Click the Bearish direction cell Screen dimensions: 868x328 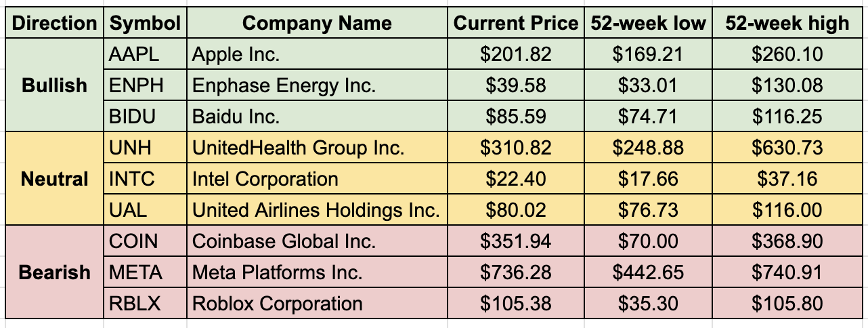pos(55,272)
